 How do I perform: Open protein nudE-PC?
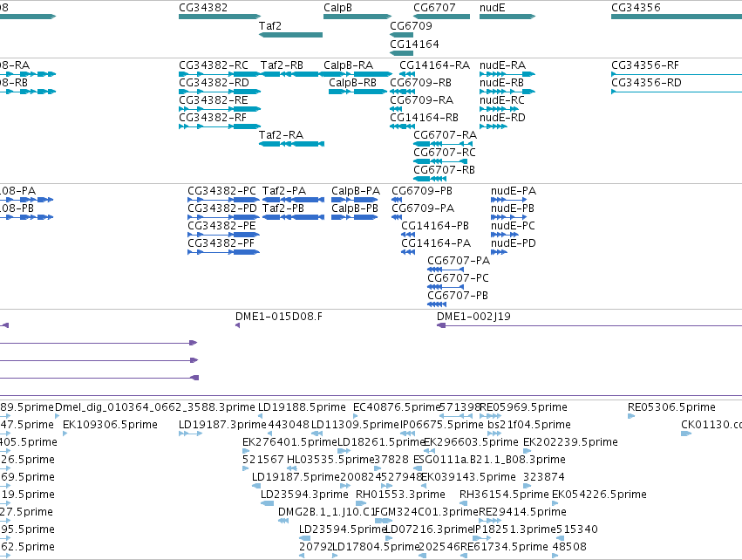click(x=513, y=226)
